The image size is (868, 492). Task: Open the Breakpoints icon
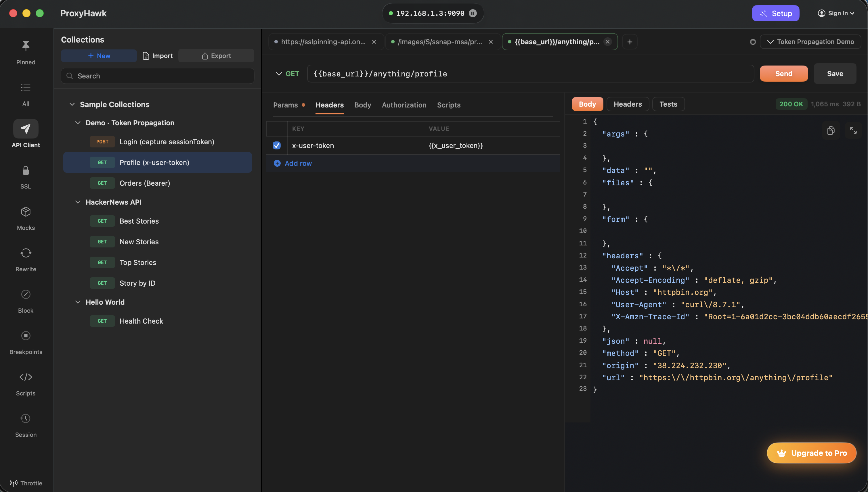click(26, 336)
